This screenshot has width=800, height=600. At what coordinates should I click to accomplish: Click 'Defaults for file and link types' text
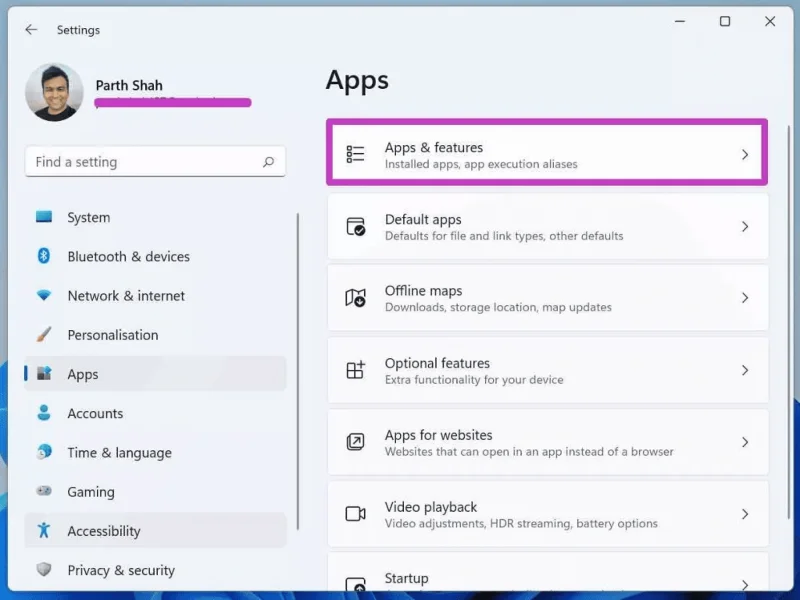pos(464,236)
